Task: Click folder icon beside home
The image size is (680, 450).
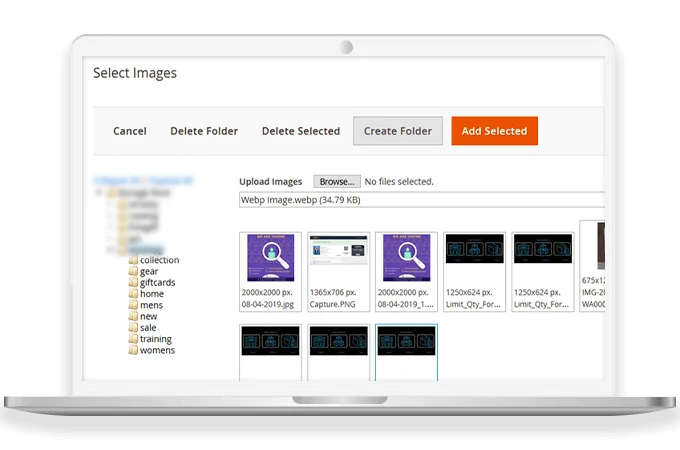Action: (x=133, y=293)
